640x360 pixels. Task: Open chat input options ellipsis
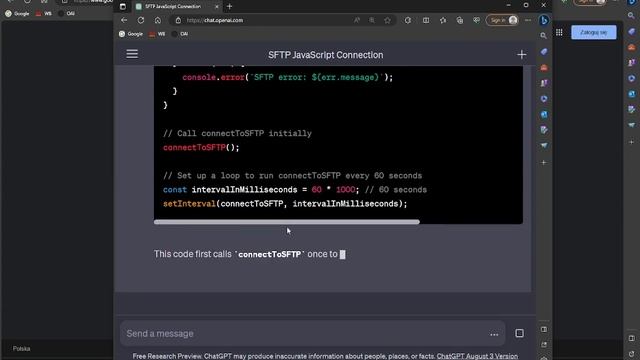click(x=494, y=334)
